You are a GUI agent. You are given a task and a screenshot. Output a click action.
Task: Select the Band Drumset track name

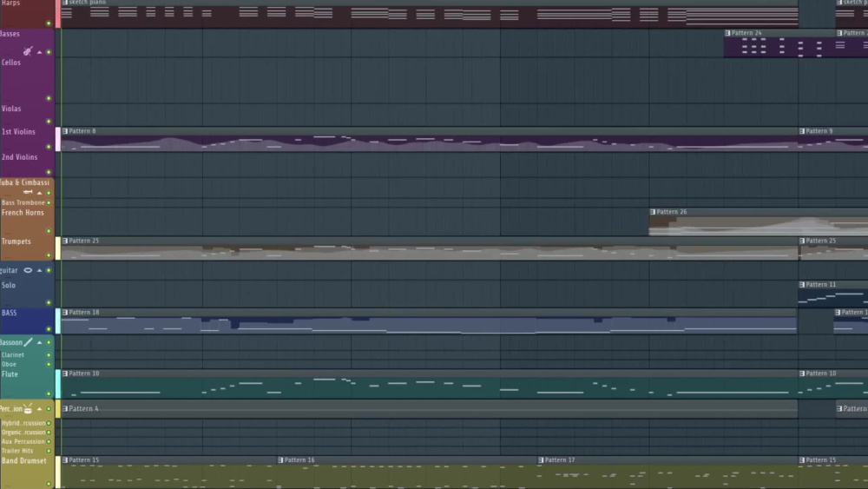click(23, 460)
